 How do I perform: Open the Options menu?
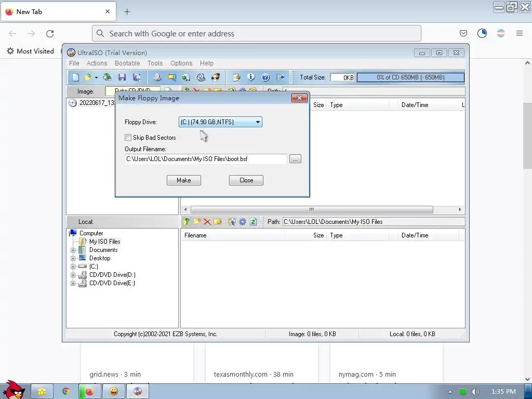pyautogui.click(x=181, y=63)
